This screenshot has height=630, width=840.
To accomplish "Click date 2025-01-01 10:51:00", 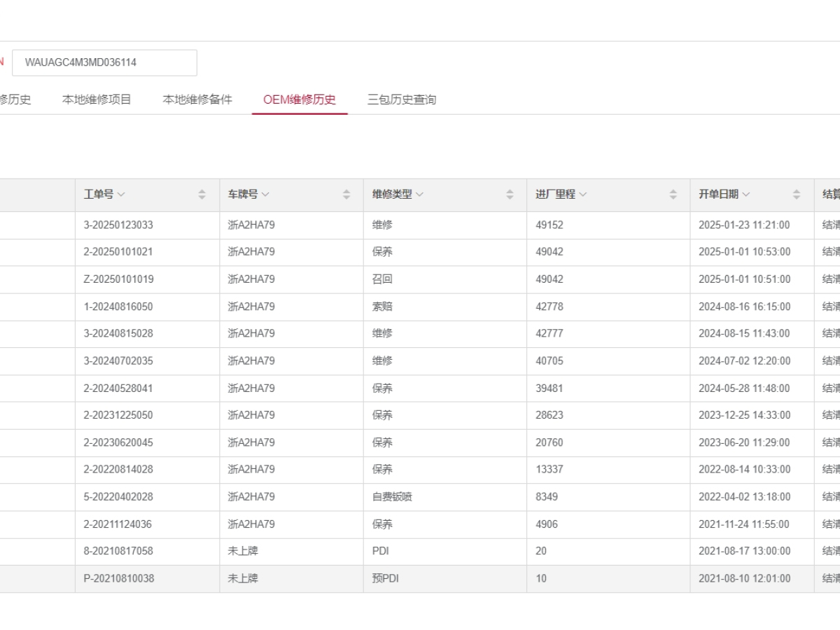I will (744, 279).
